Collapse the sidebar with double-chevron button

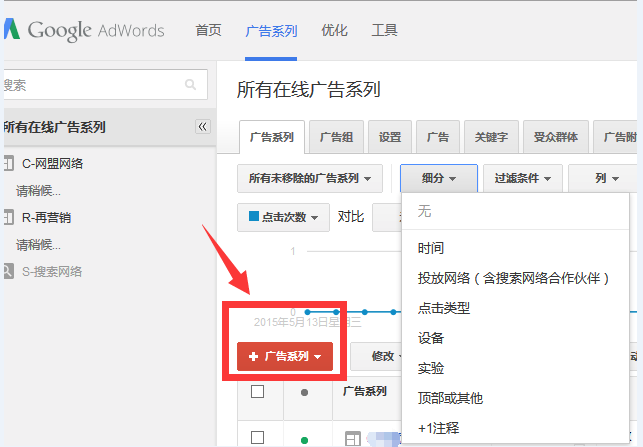point(203,126)
